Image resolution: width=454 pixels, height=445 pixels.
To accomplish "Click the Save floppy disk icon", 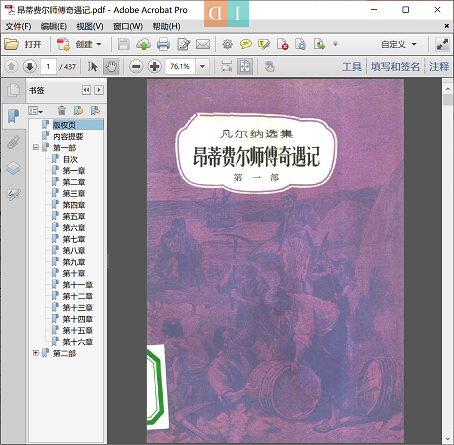I will pos(124,44).
